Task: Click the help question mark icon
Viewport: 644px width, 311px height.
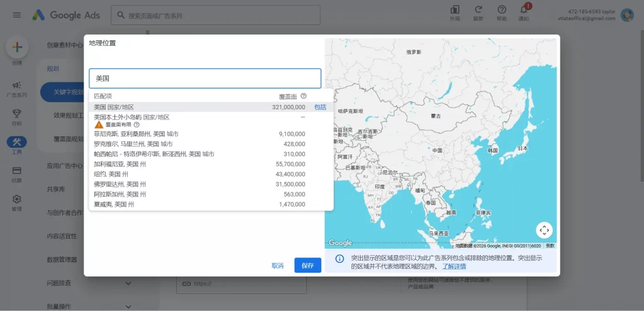Action: [x=501, y=10]
